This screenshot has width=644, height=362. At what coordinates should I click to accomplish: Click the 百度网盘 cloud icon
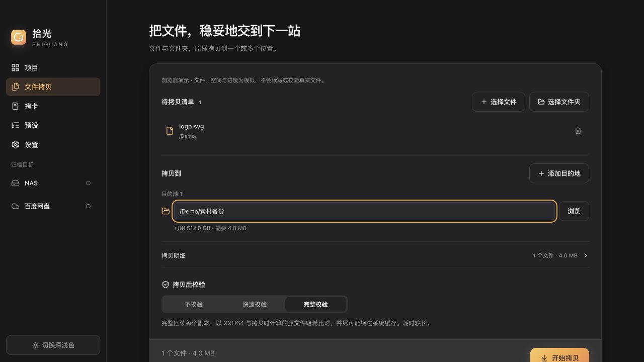point(15,206)
